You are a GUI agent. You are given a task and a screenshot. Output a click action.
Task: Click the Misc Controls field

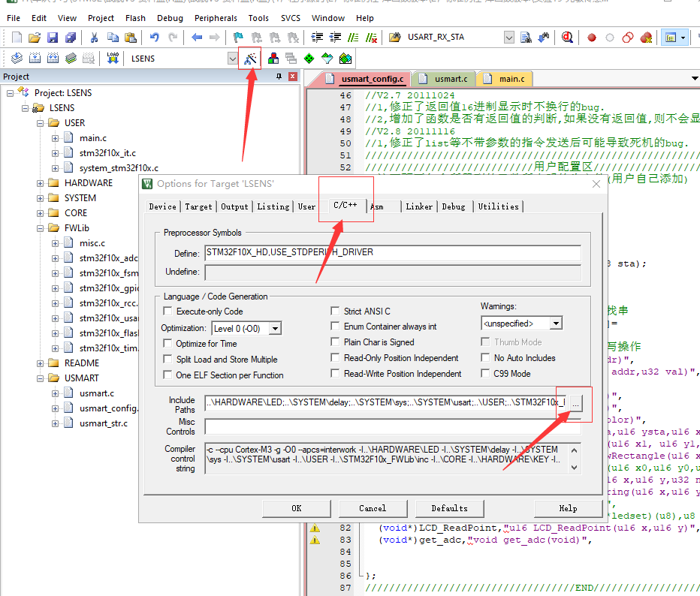[393, 426]
